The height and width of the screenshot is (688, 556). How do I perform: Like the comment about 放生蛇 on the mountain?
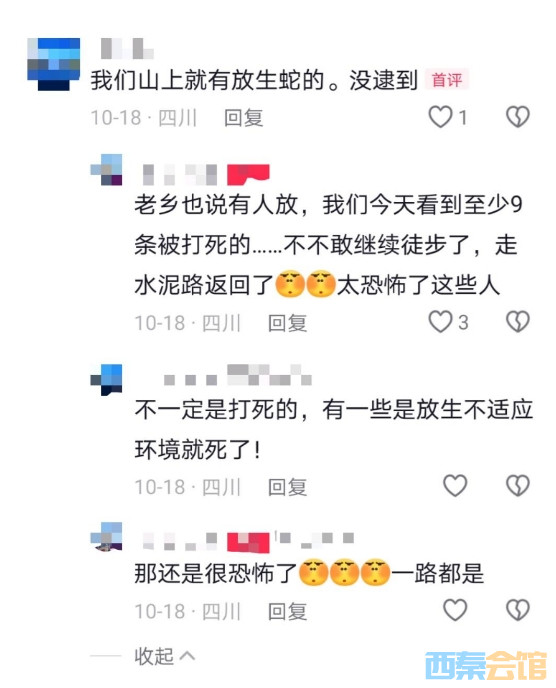click(440, 117)
